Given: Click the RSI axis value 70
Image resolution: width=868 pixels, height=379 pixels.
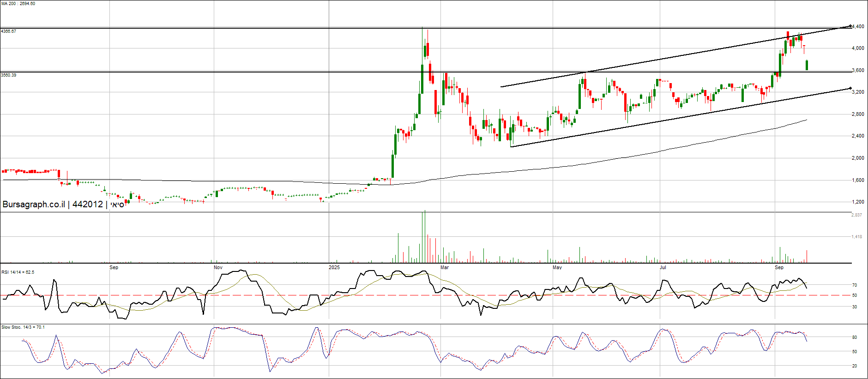Looking at the screenshot, I should click(x=855, y=285).
